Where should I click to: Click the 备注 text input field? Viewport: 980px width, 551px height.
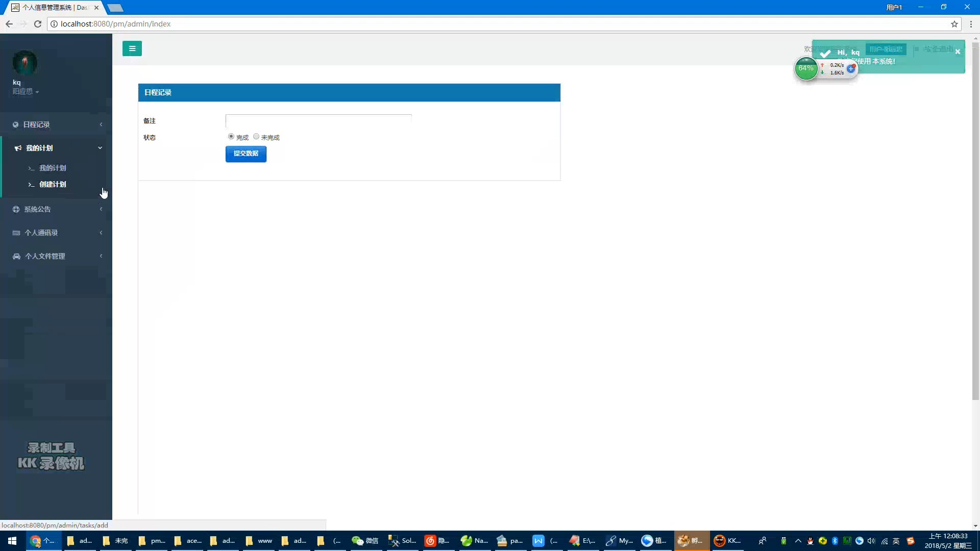point(318,121)
